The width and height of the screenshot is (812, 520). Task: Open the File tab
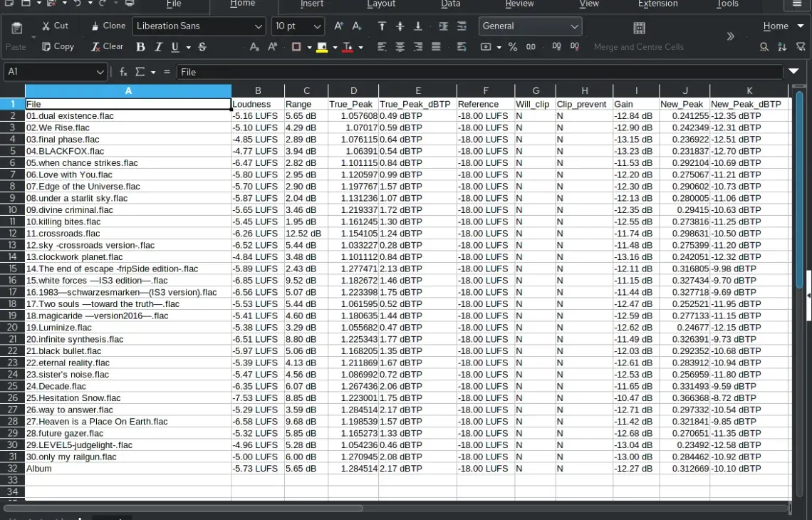(174, 4)
